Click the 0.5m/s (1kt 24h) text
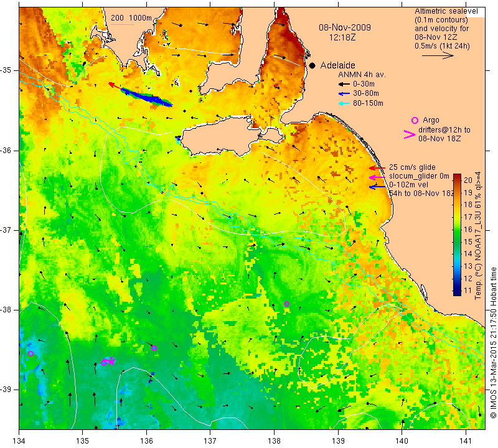 tap(442, 46)
